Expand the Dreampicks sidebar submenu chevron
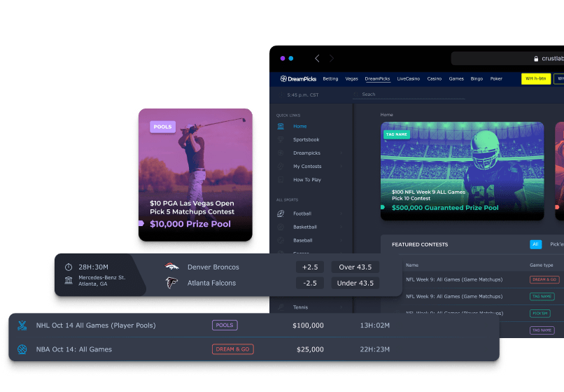This screenshot has height=392, width=564. pyautogui.click(x=341, y=153)
